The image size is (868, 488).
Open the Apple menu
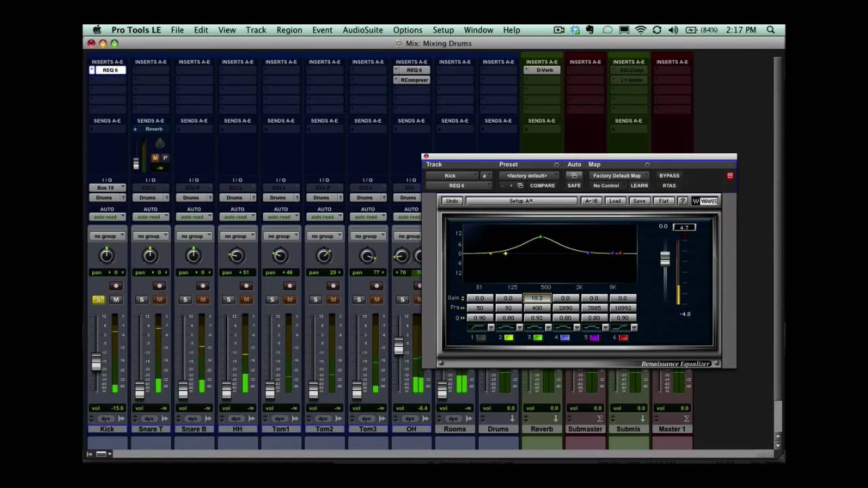click(x=97, y=30)
